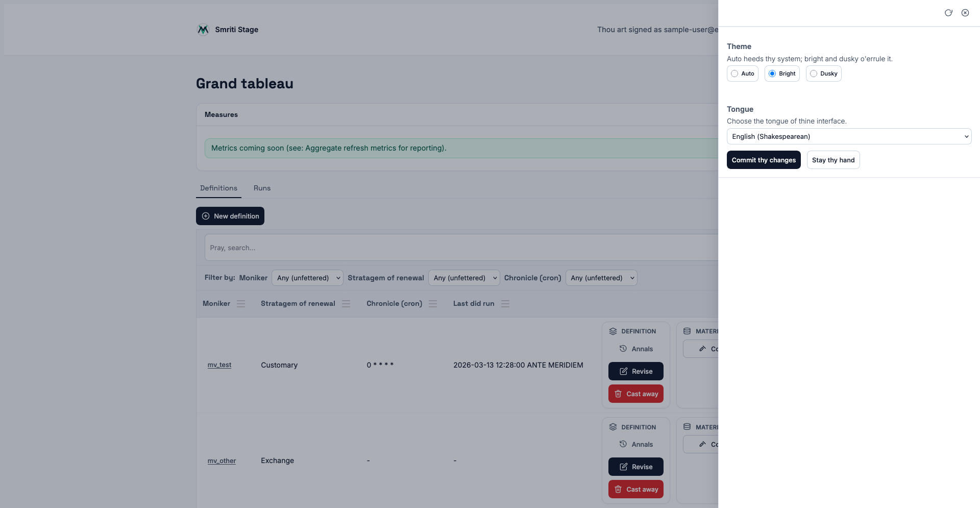980x508 pixels.
Task: Choose the Dusky theme radio
Action: pyautogui.click(x=814, y=74)
